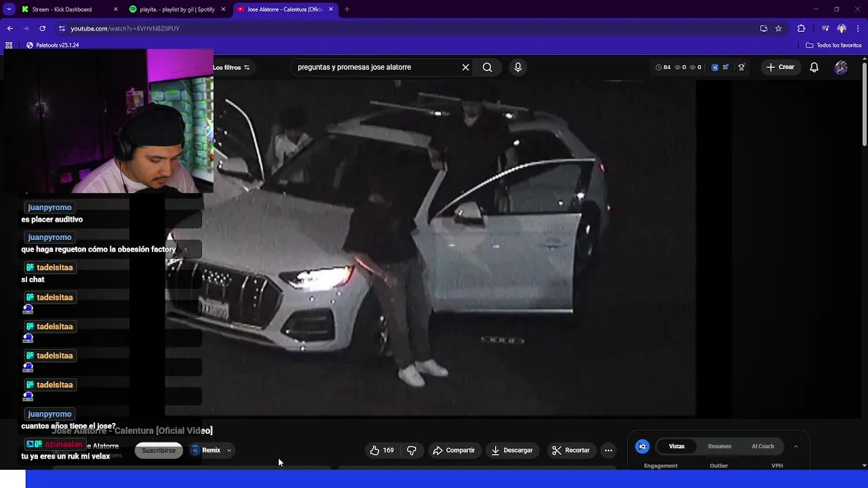Open the Chrome three-dot menu
Screen dimensions: 868x488
click(x=858, y=28)
